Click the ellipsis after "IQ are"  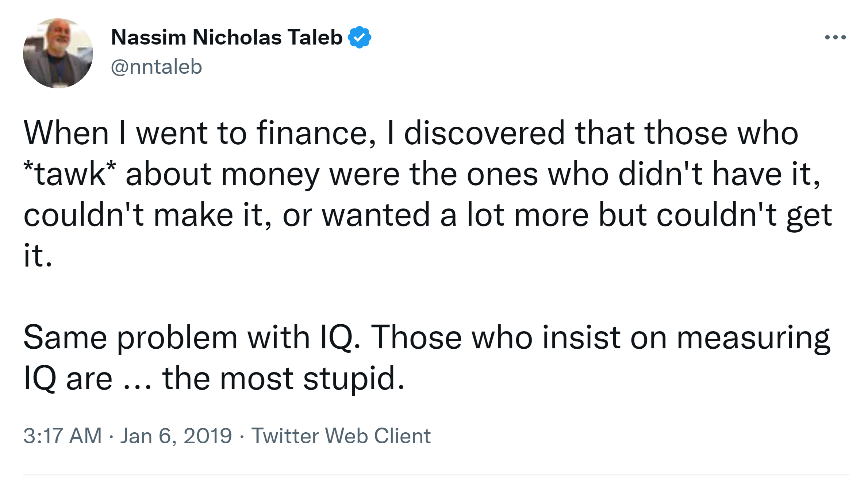137,378
